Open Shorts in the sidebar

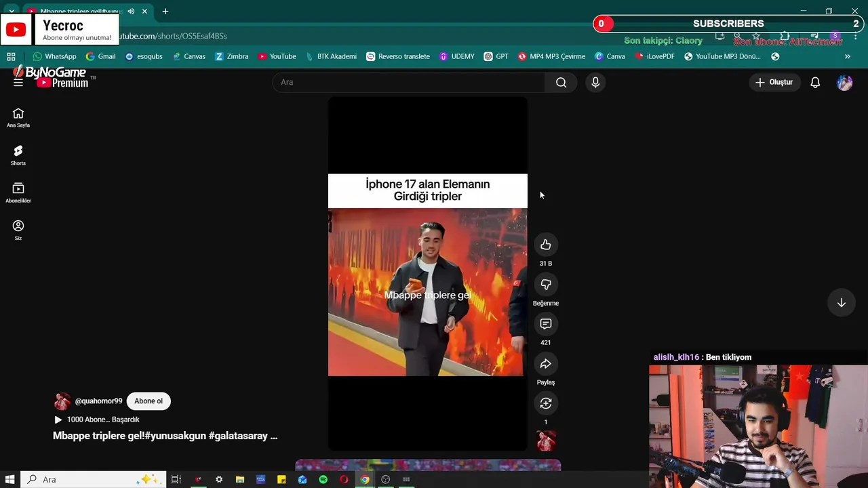18,155
